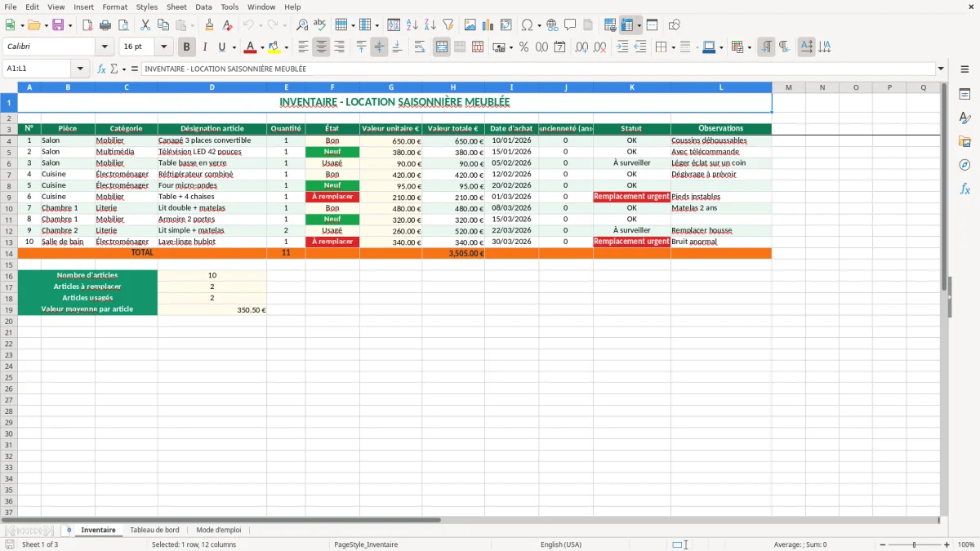This screenshot has height=551, width=980.
Task: Toggle Wrap Text
Action: tap(420, 47)
